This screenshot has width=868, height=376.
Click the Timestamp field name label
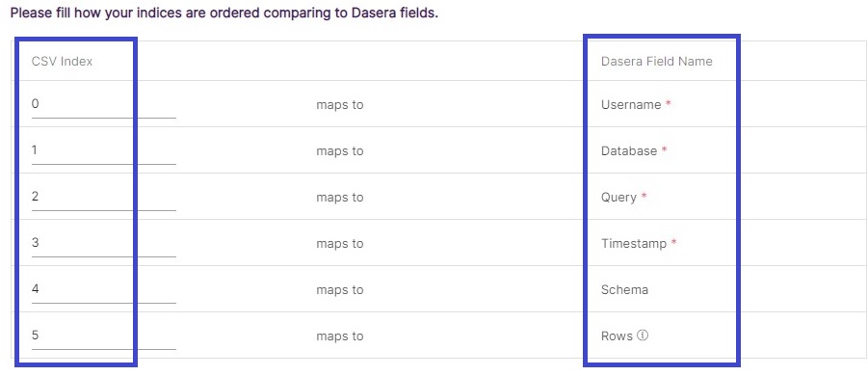pos(634,244)
